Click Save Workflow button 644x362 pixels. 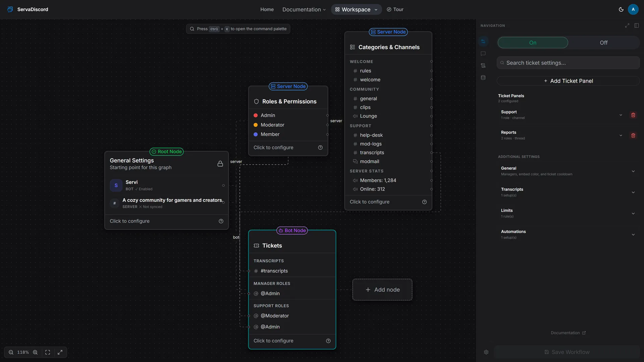coord(567,352)
